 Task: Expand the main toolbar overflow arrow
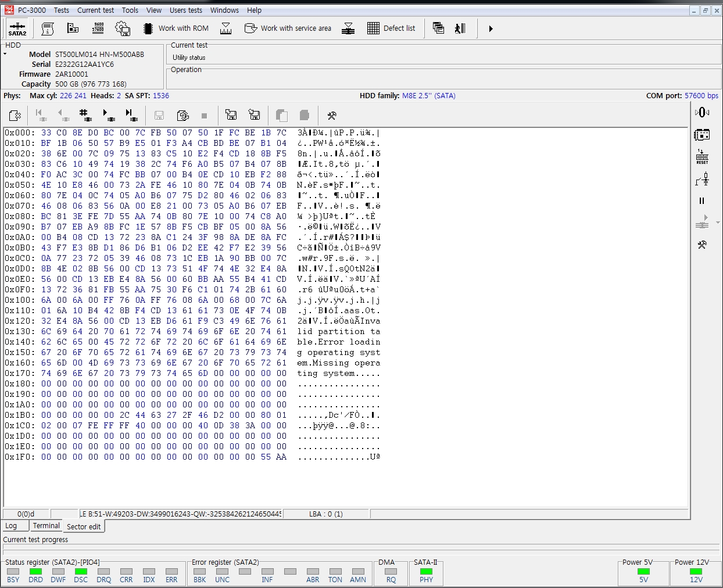(x=491, y=28)
